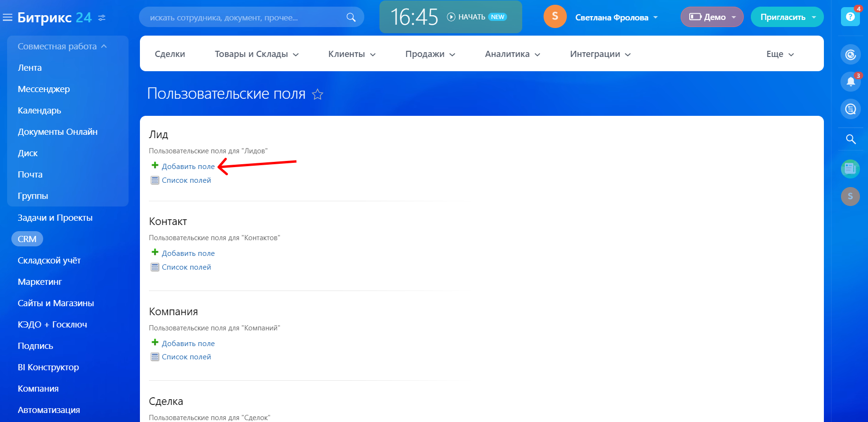Image resolution: width=868 pixels, height=422 pixels.
Task: Open the notifications bell icon
Action: click(850, 82)
